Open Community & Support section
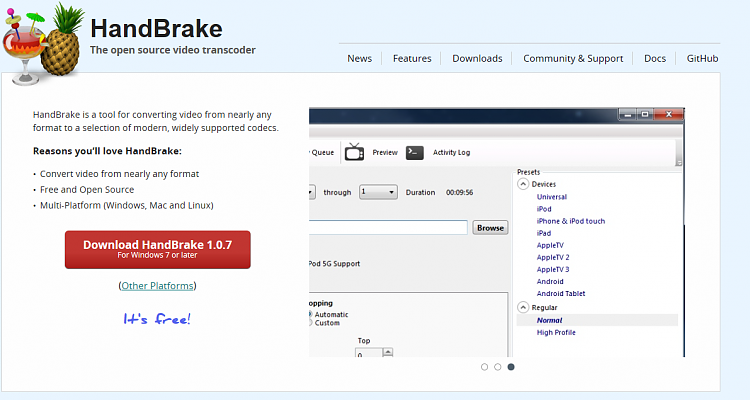The width and height of the screenshot is (750, 400). pyautogui.click(x=573, y=58)
